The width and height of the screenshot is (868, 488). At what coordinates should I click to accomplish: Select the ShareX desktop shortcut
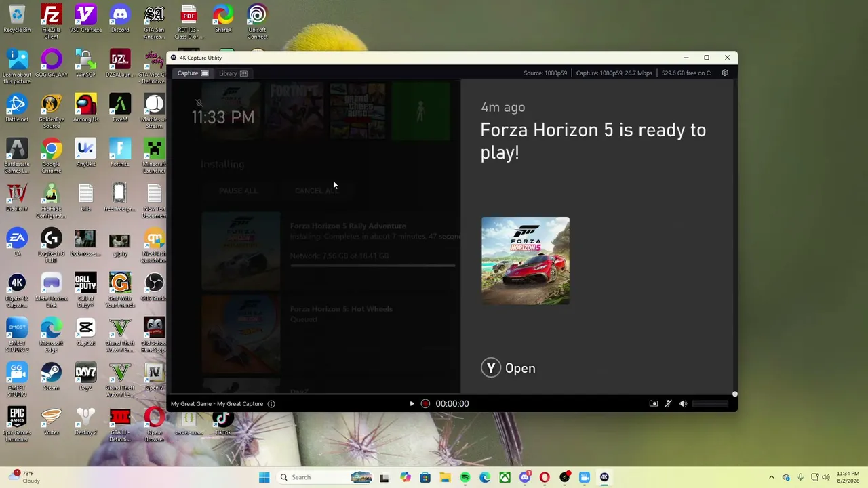pos(223,19)
